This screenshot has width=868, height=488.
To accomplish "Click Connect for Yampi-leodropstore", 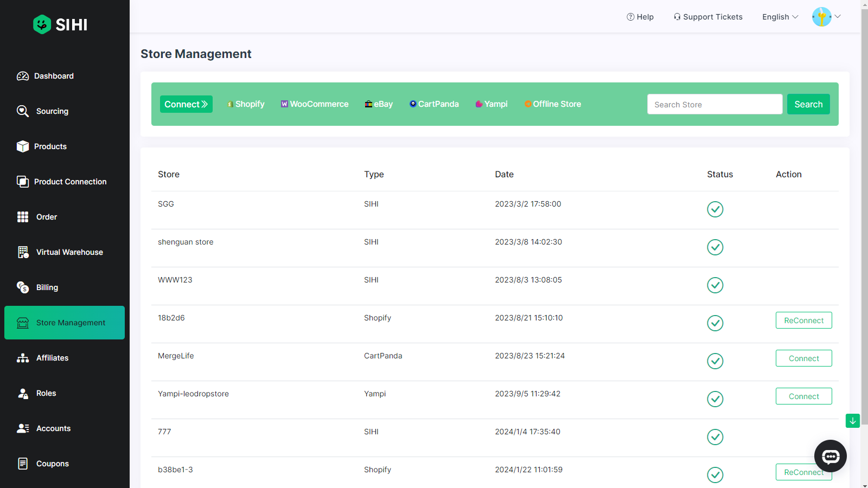I will coord(803,396).
